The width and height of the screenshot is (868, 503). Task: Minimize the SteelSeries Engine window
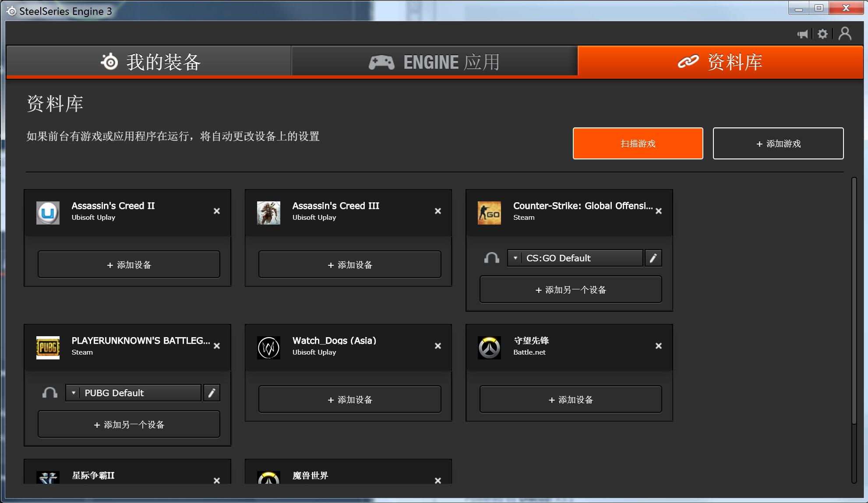point(799,8)
